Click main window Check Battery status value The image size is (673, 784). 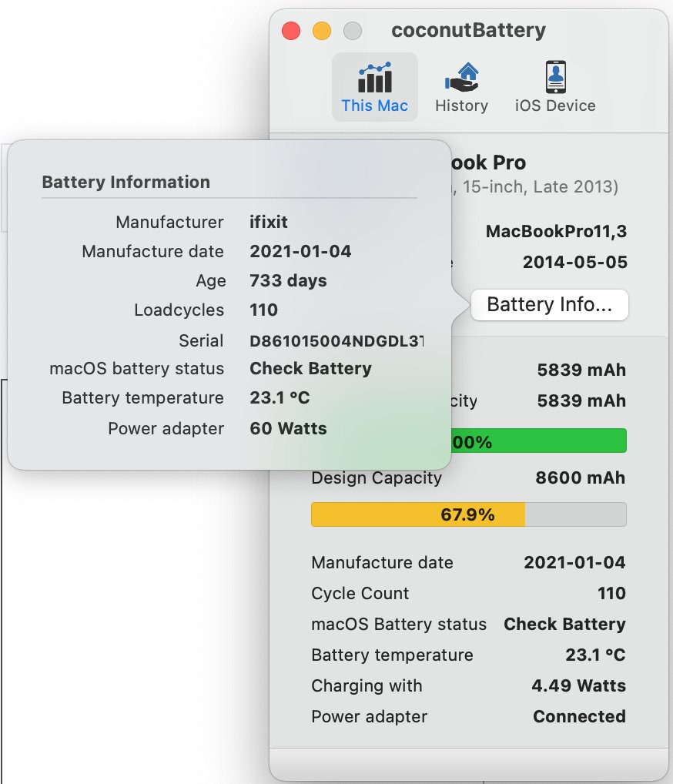pyautogui.click(x=564, y=624)
